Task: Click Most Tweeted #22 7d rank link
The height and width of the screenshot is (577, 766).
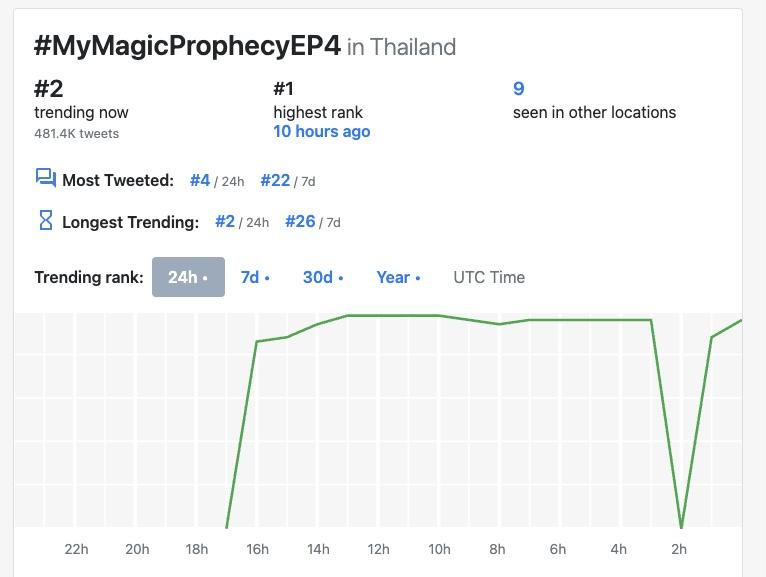Action: pos(275,180)
